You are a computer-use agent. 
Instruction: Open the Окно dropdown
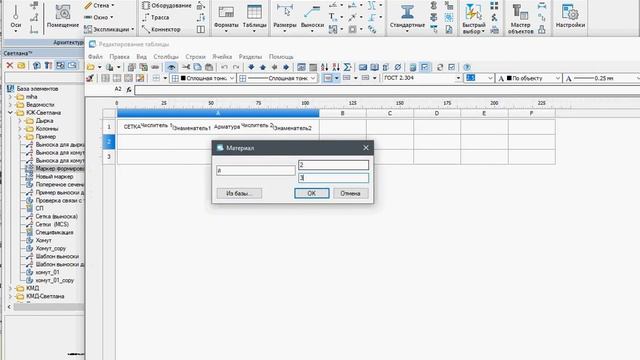tap(98, 17)
